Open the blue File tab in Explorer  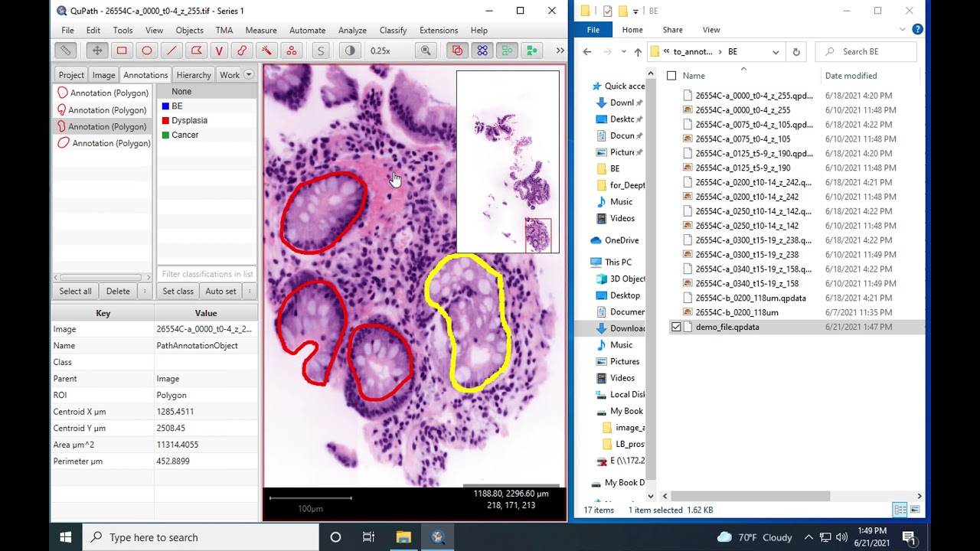point(593,30)
